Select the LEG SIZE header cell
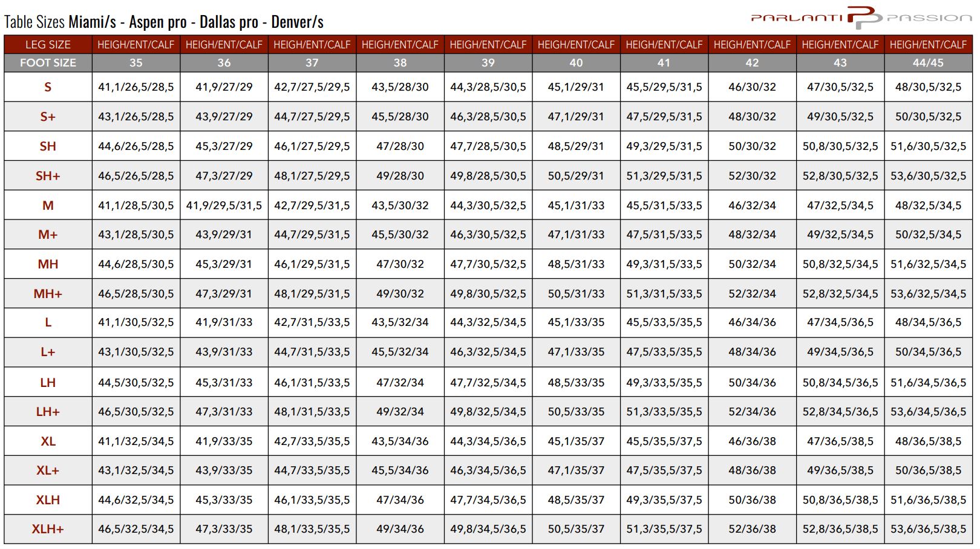980x549 pixels. 48,45
